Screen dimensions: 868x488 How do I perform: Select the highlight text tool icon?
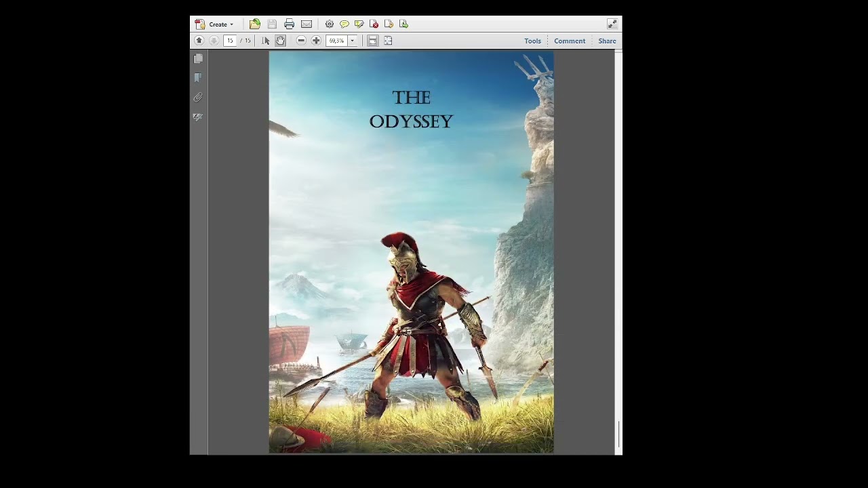click(359, 24)
